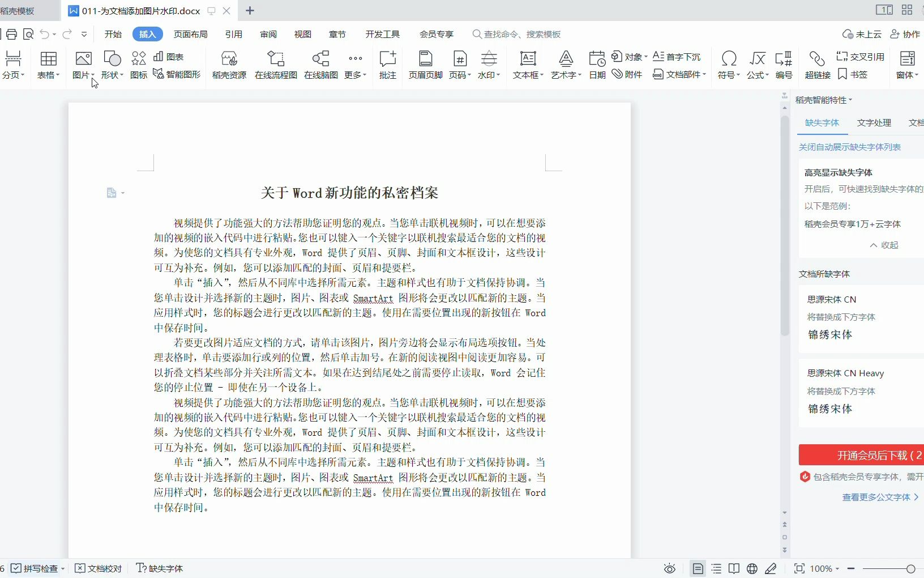
Task: Click the numbering (编号) icon
Action: (784, 58)
